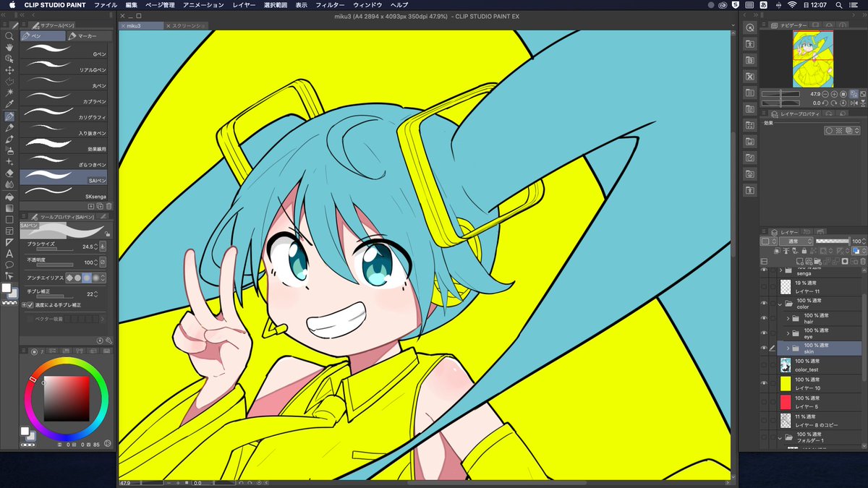Select the Move Layer tool
Image resolution: width=868 pixels, height=488 pixels.
tap(9, 70)
